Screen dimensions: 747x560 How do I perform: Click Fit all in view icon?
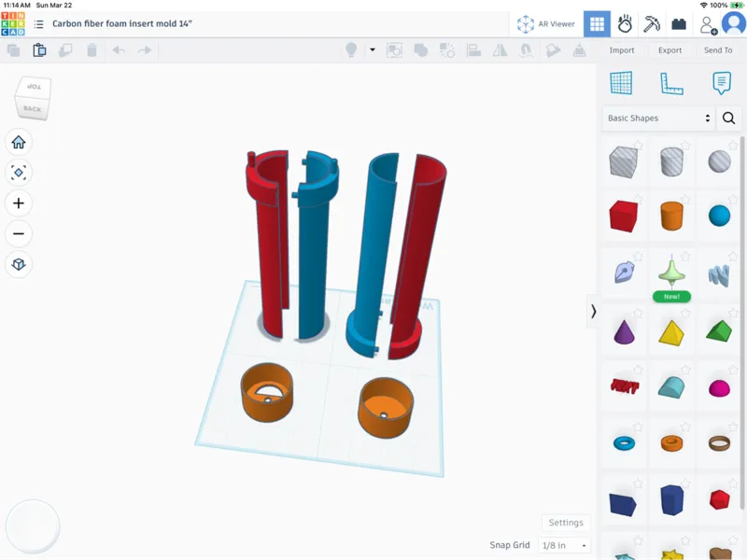click(19, 173)
